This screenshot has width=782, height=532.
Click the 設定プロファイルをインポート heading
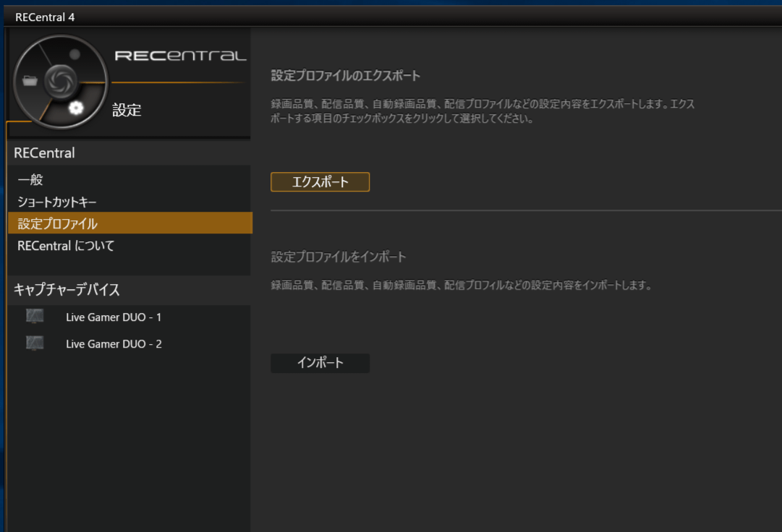point(339,257)
